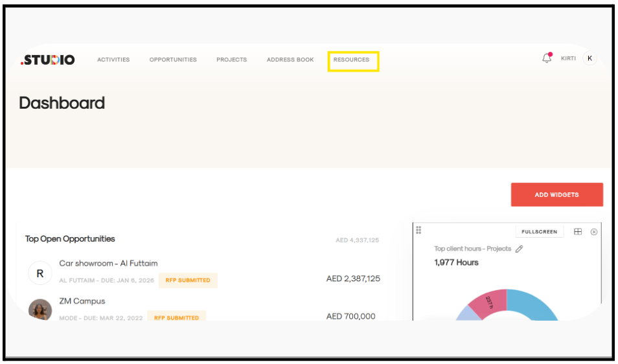Click the Add Widgets button
This screenshot has width=618, height=364.
556,194
